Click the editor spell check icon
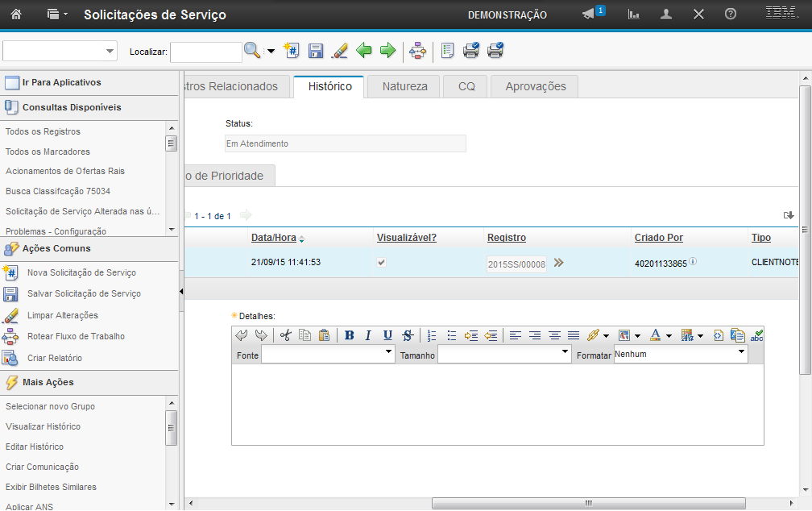This screenshot has height=511, width=812. coord(756,335)
